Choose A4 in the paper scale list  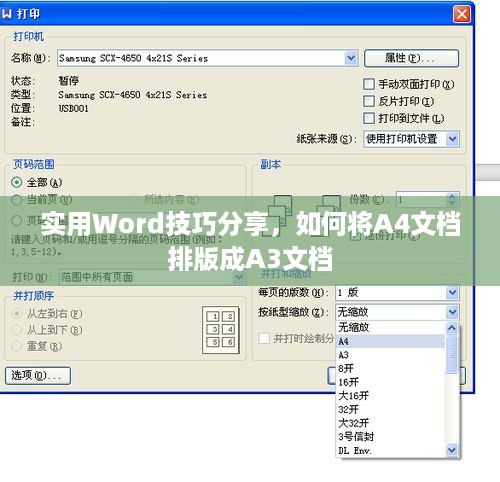pyautogui.click(x=390, y=341)
